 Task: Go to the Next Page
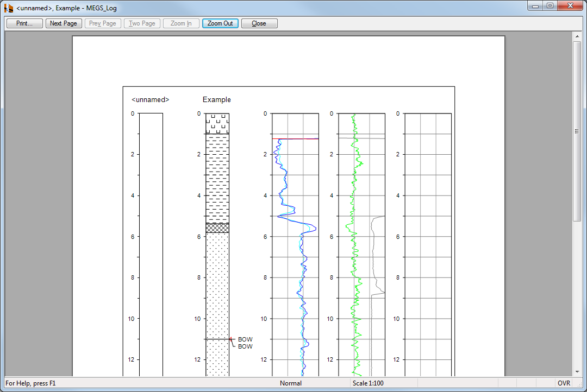64,23
